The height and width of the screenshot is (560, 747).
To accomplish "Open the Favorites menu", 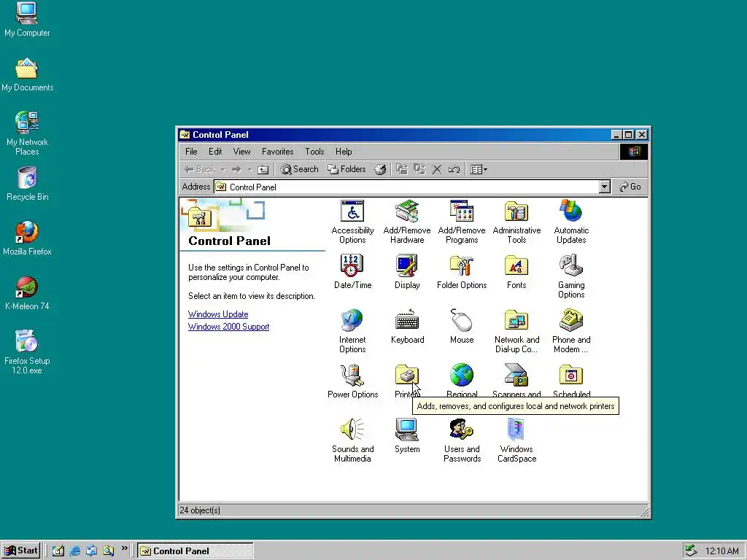I will tap(277, 152).
